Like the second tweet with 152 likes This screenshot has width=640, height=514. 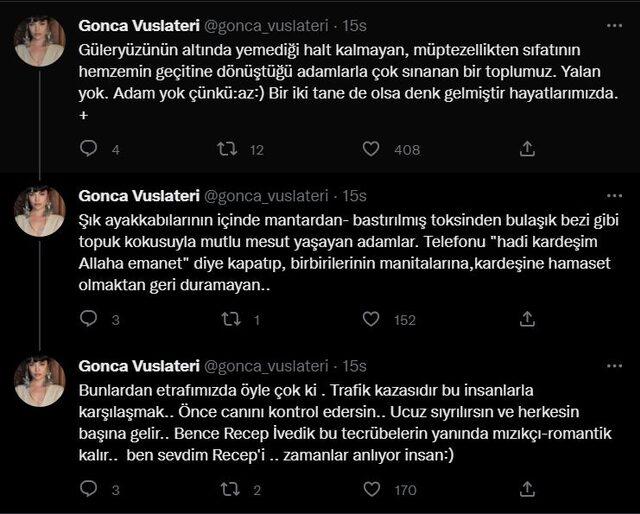pyautogui.click(x=371, y=320)
